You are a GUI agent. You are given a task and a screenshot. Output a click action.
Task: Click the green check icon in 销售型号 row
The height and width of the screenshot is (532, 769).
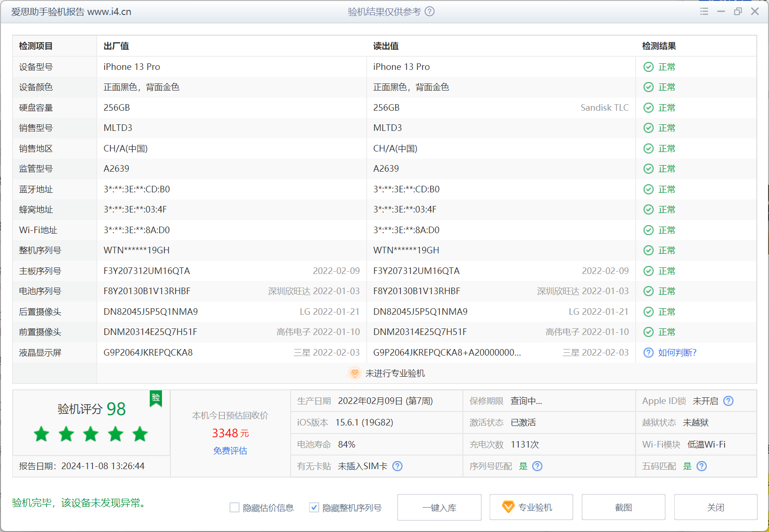click(x=648, y=128)
